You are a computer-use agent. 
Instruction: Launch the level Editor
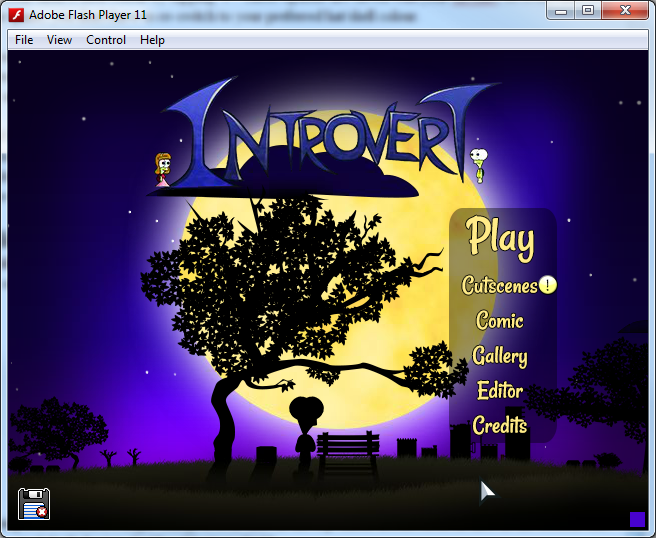(500, 391)
